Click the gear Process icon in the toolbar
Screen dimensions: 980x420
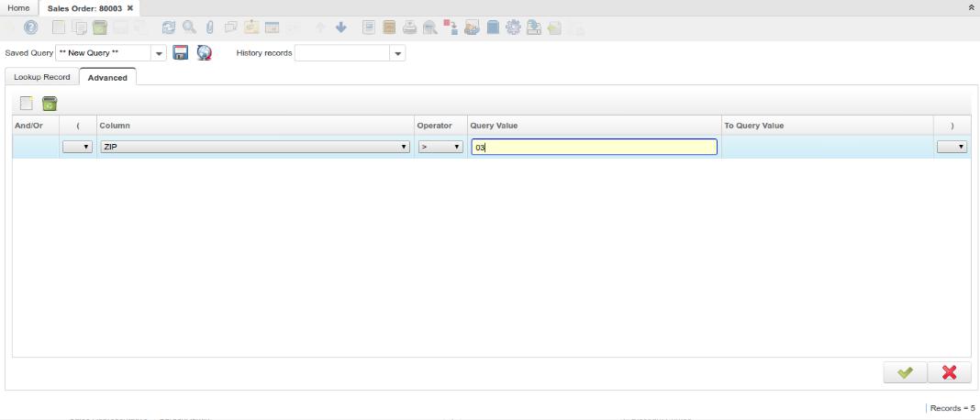click(x=513, y=28)
